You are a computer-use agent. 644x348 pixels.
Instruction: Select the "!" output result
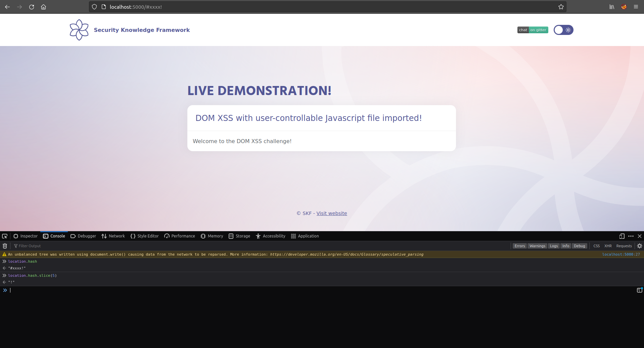tap(11, 282)
